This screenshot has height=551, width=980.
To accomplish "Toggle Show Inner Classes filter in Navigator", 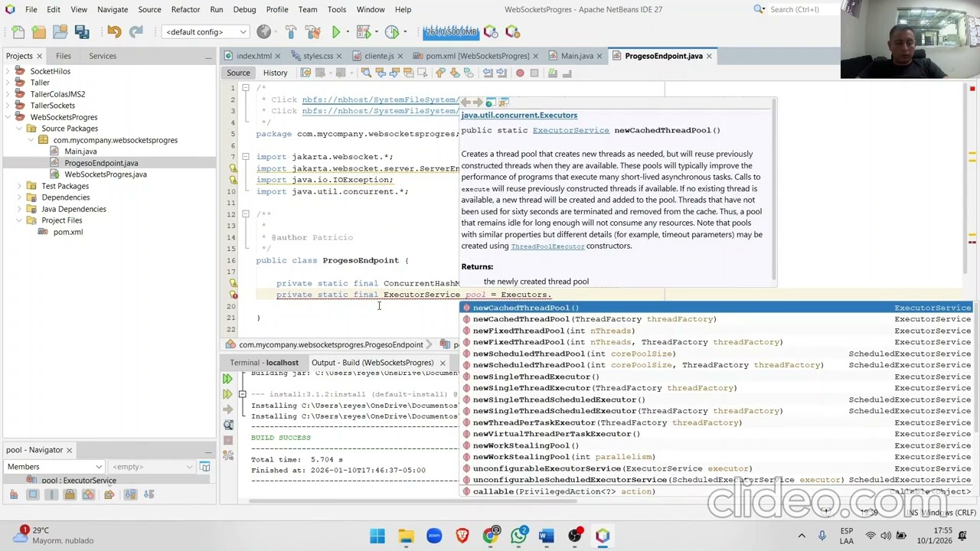I will point(88,494).
